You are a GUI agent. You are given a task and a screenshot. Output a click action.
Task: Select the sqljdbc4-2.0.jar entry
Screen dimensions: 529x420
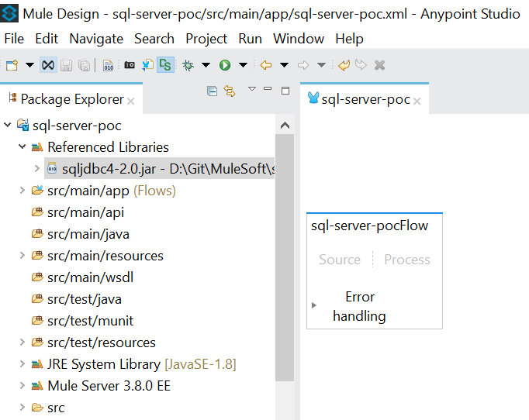click(160, 169)
